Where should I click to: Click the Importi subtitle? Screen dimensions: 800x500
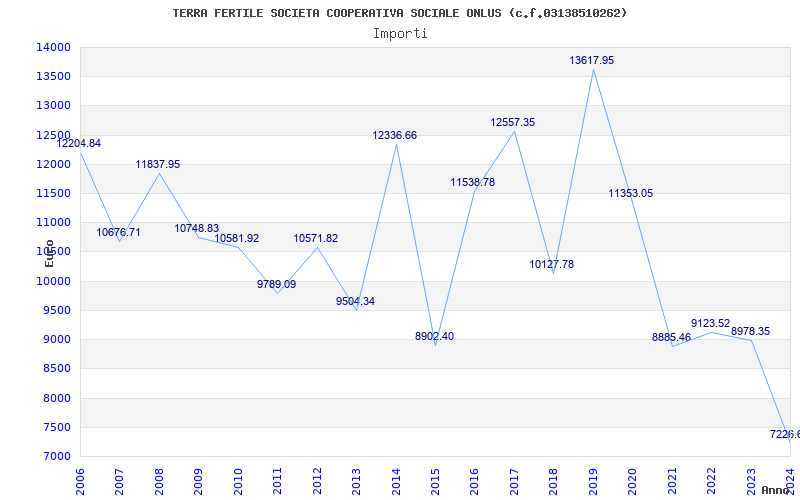(x=400, y=34)
